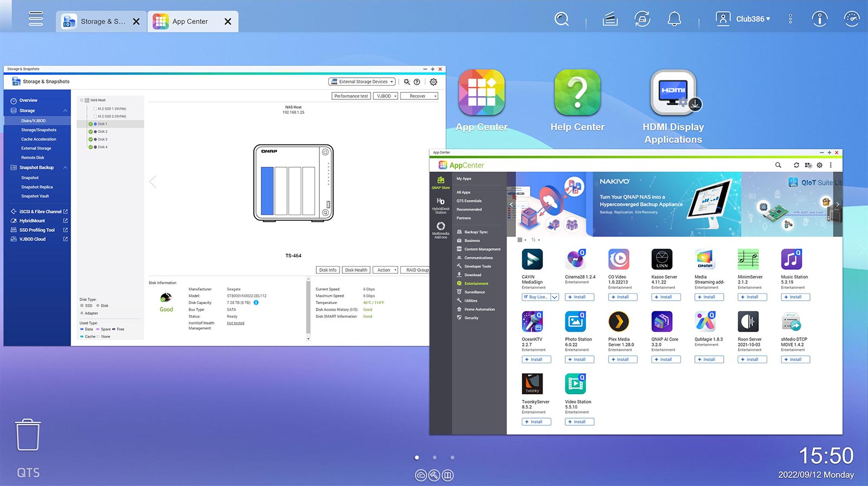Open the VJBOD dropdown button
868x486 pixels.
pyautogui.click(x=386, y=96)
